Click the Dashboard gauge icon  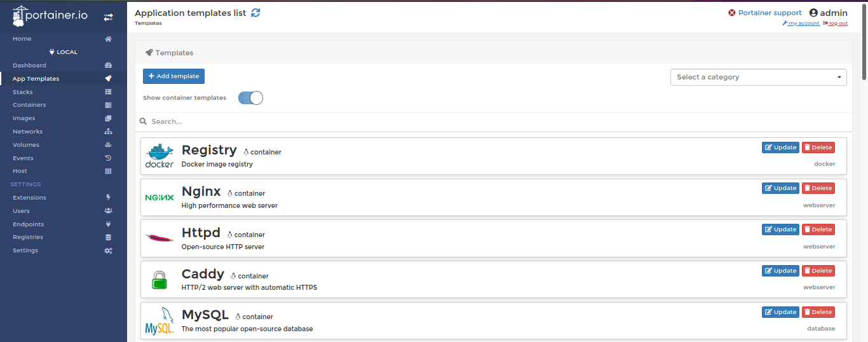108,65
